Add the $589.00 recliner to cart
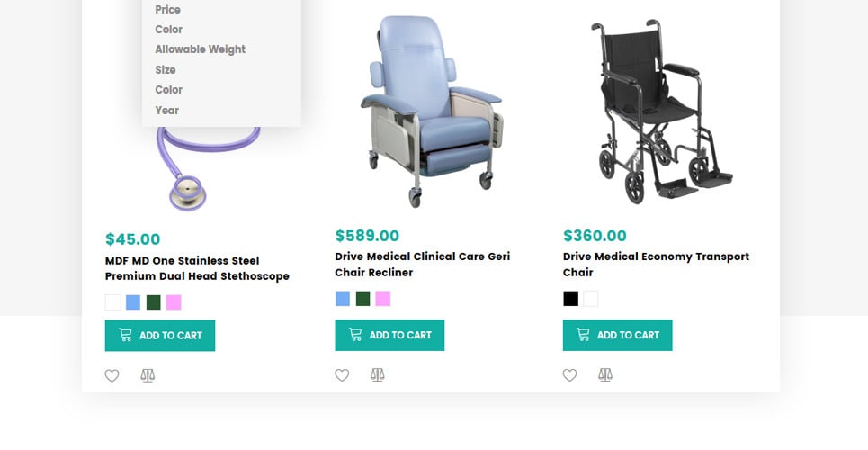This screenshot has height=450, width=868. point(389,335)
